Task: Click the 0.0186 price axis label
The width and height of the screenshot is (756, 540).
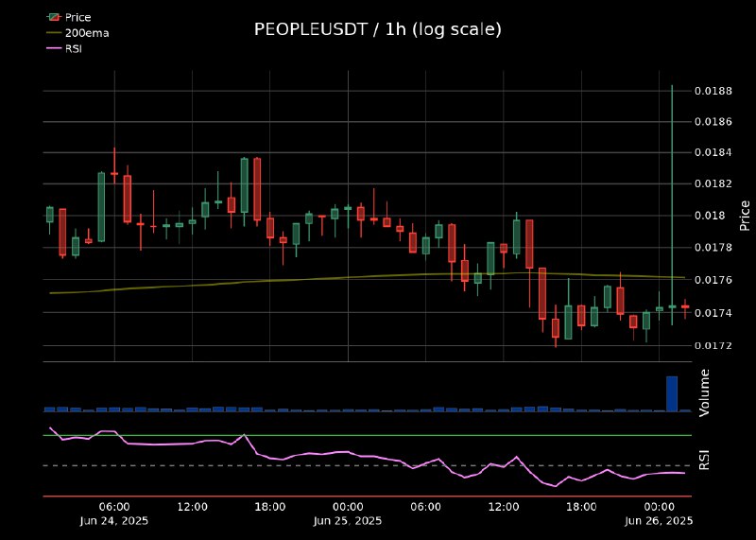Action: [x=713, y=122]
